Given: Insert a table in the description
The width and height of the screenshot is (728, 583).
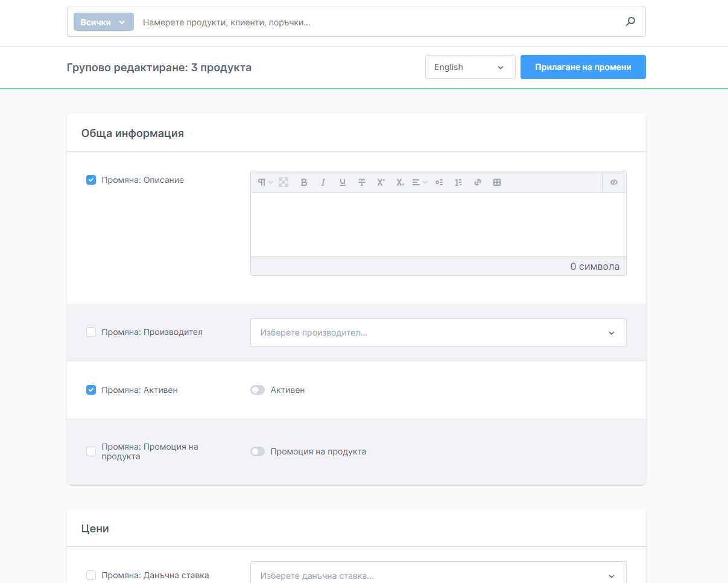Looking at the screenshot, I should coord(497,182).
